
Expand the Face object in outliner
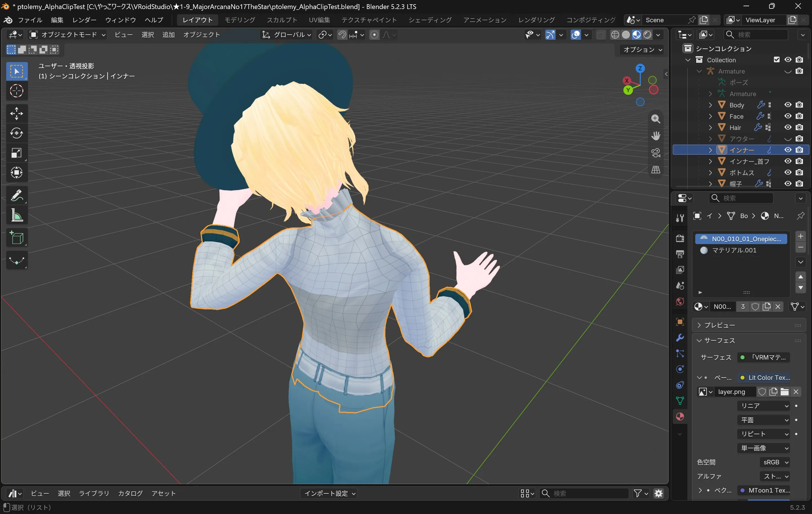coord(710,116)
